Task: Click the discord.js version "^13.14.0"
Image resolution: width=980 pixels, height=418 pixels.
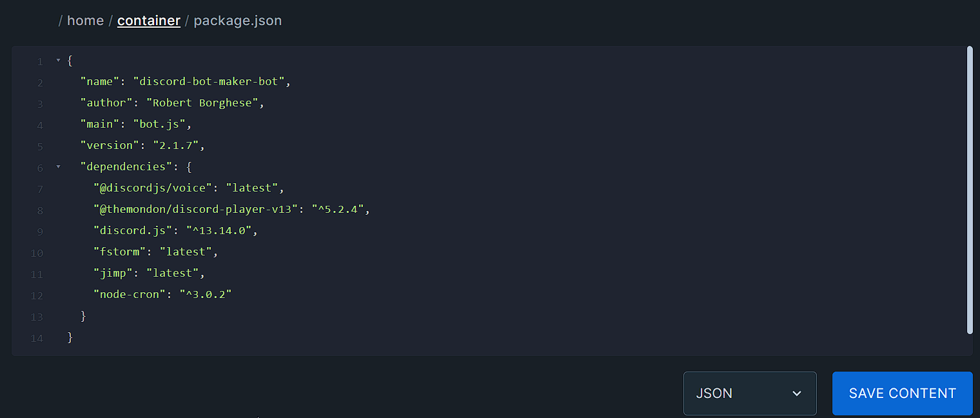Action: 221,231
